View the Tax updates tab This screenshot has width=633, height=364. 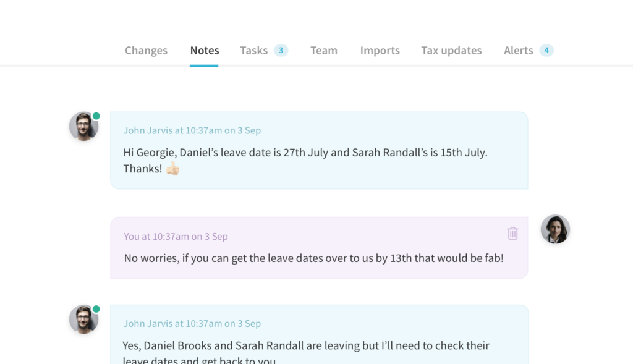point(451,51)
